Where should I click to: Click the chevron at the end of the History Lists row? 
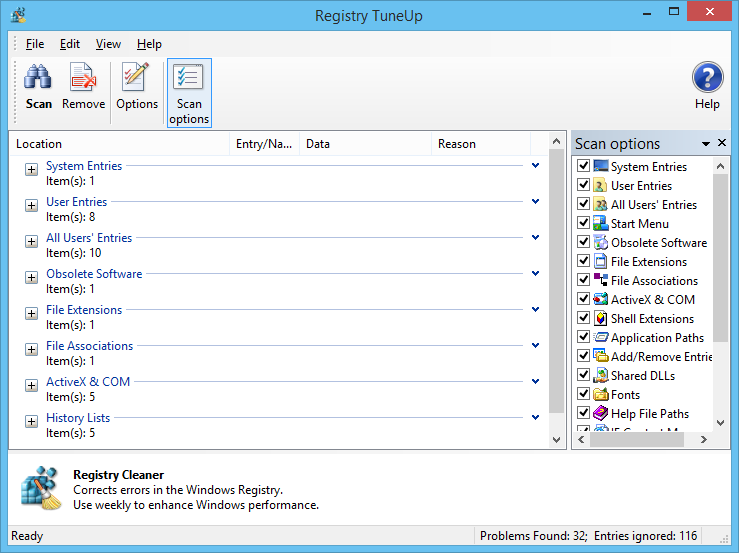(x=535, y=418)
